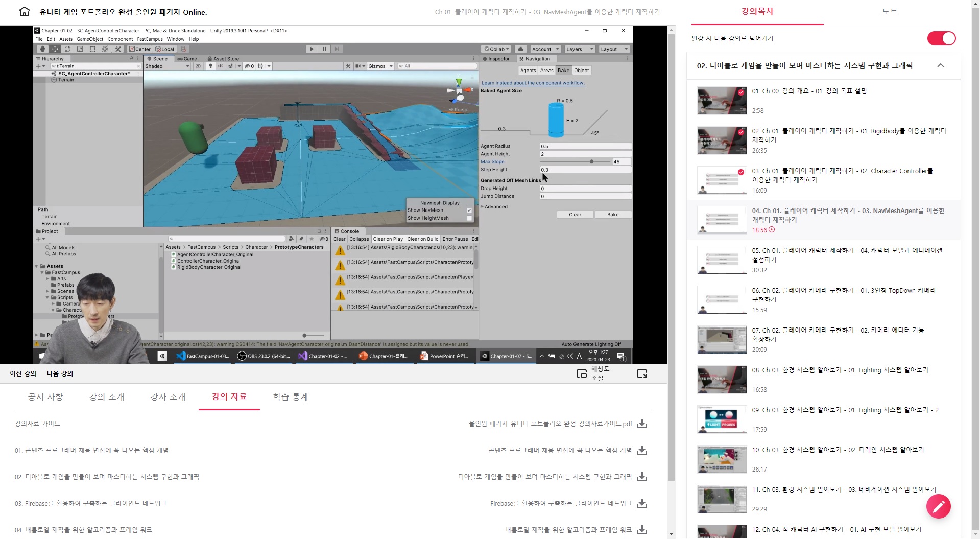Viewport: 980px width, 539px height.
Task: Open the GameObject menu
Action: (x=90, y=39)
